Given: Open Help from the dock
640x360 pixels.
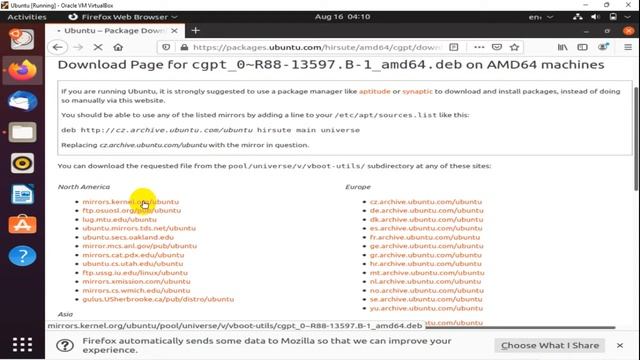Looking at the screenshot, I should coord(22,256).
